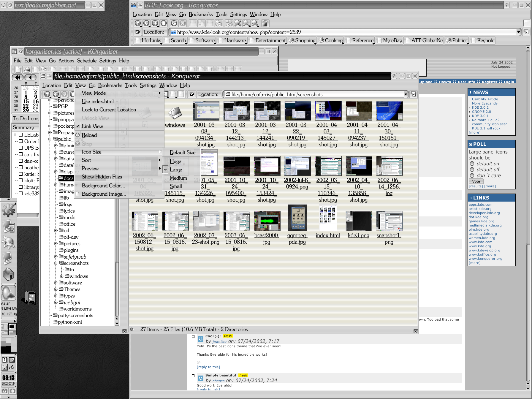Launch Konqueror globe icon in side panel
Screen dimensions: 532x399
(8, 242)
